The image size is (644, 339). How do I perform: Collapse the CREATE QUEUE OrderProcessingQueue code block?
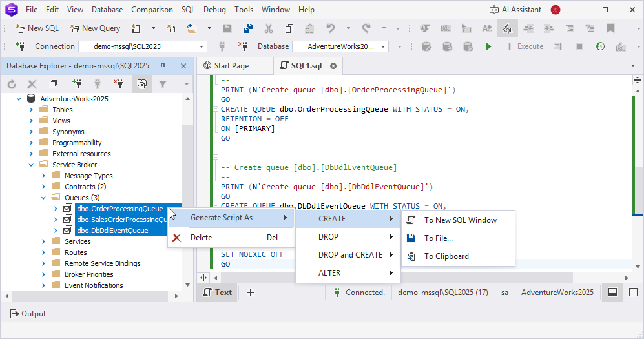click(x=215, y=109)
